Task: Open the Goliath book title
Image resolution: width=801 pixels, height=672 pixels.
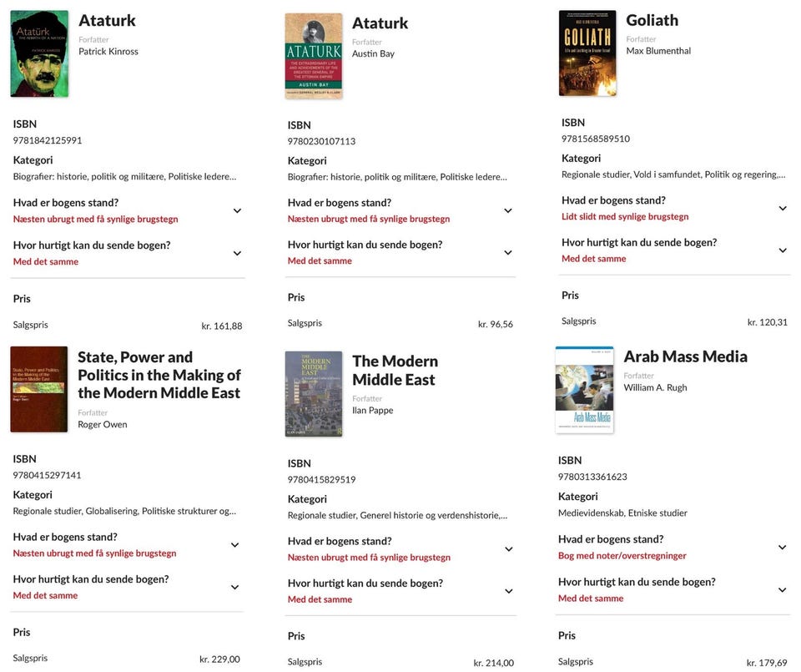Action: (652, 21)
